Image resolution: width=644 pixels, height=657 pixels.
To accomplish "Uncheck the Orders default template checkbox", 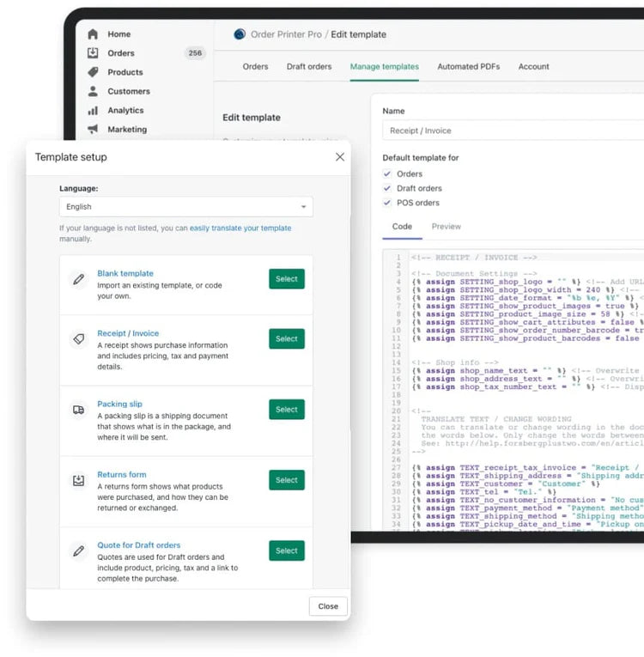I will 387,174.
